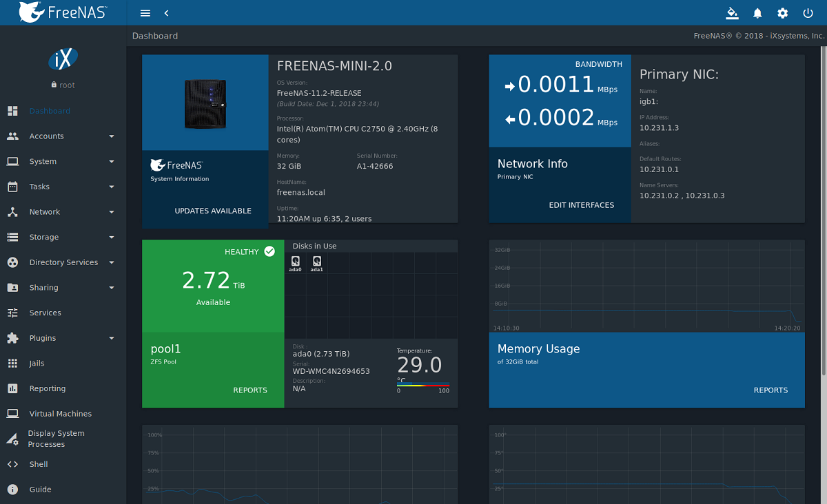
Task: Click the Memory Usage chart
Action: pos(646,286)
